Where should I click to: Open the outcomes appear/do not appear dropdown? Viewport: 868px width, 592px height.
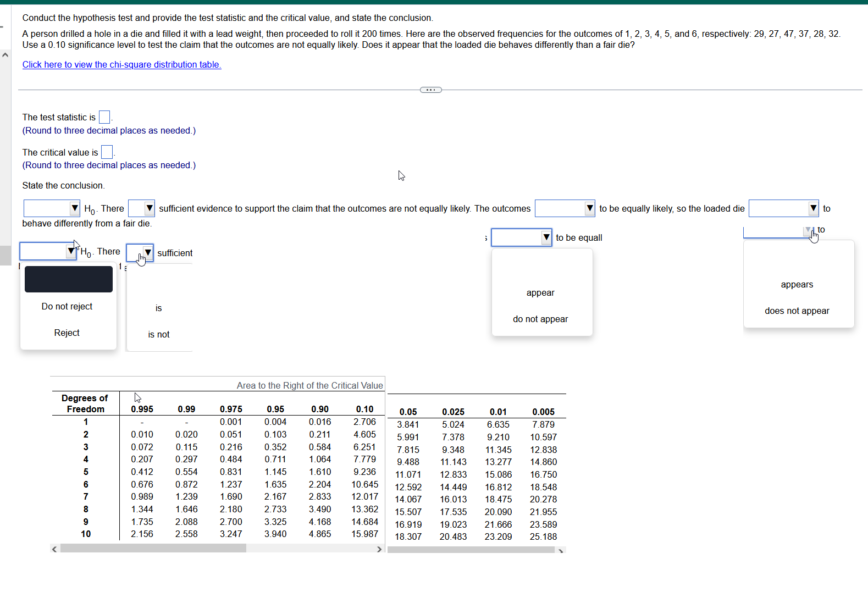coord(565,208)
